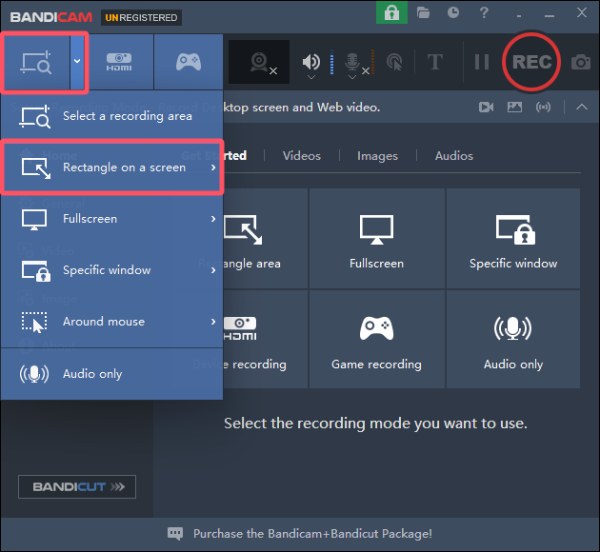This screenshot has width=600, height=552.
Task: Choose Specific window in the dropdown menu
Action: point(111,270)
